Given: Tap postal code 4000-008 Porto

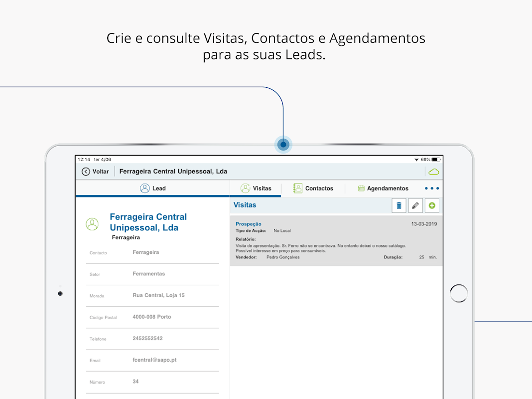Looking at the screenshot, I should [151, 317].
